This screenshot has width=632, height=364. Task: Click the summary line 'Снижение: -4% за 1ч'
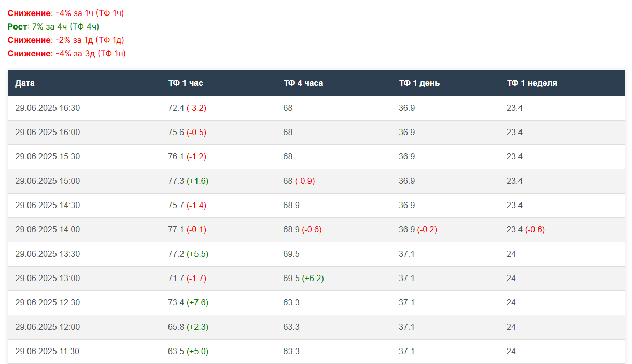click(x=66, y=13)
